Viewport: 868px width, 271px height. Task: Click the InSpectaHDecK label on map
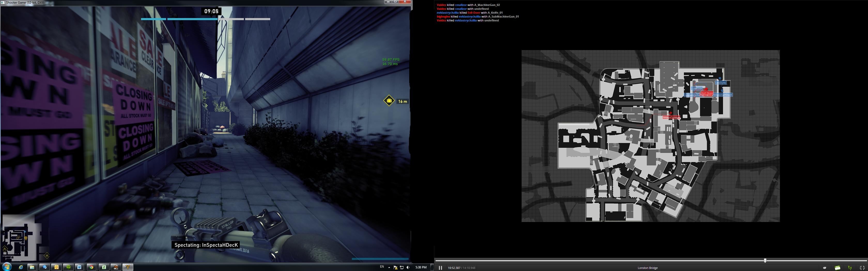723,95
